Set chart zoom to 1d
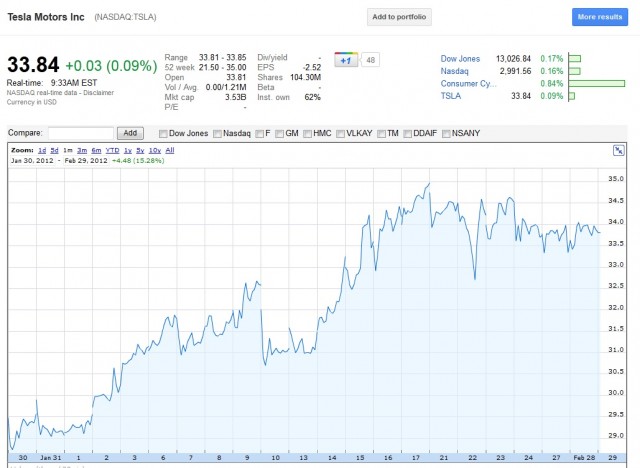Viewport: 640px width, 468px height. click(x=42, y=150)
